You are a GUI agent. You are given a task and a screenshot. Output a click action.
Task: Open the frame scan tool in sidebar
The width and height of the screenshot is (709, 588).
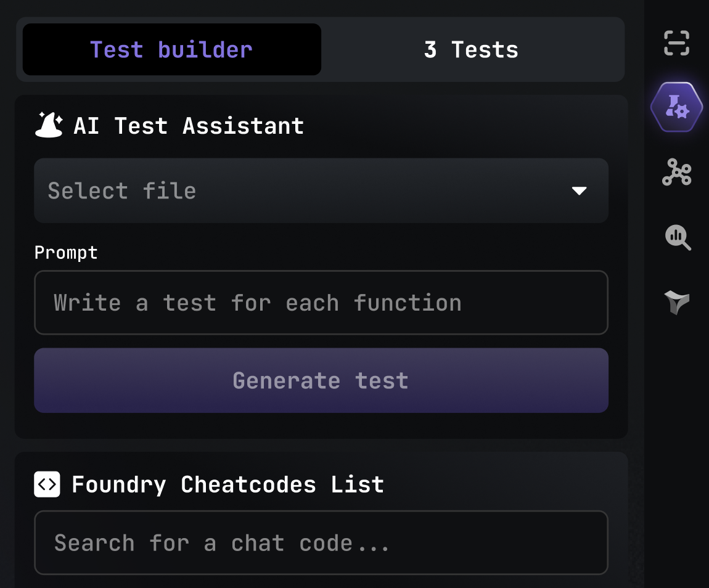[676, 43]
